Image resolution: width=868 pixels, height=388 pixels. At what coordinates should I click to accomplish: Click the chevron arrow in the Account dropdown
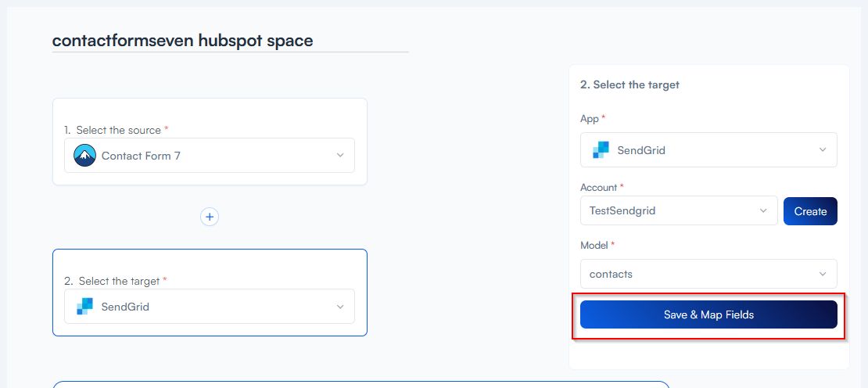763,211
